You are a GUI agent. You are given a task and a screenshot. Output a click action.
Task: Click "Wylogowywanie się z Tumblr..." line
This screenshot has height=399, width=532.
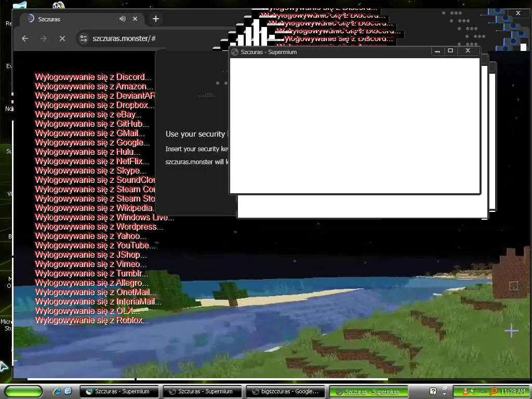pyautogui.click(x=91, y=273)
